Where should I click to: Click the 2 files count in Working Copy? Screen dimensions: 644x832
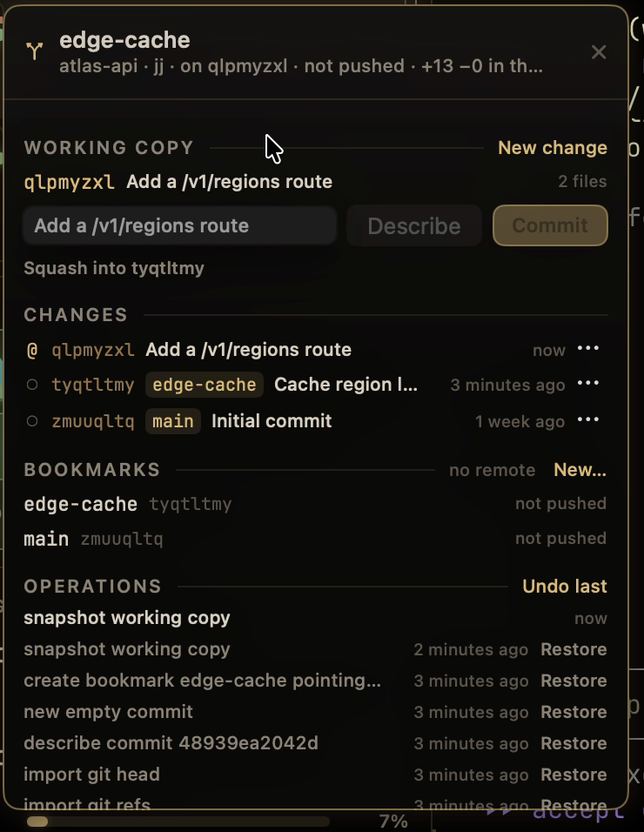point(582,182)
